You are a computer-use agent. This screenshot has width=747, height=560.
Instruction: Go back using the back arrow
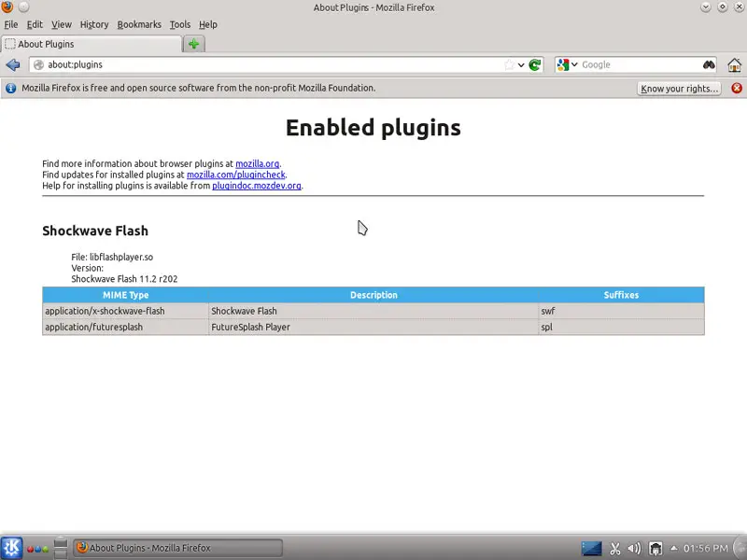13,64
